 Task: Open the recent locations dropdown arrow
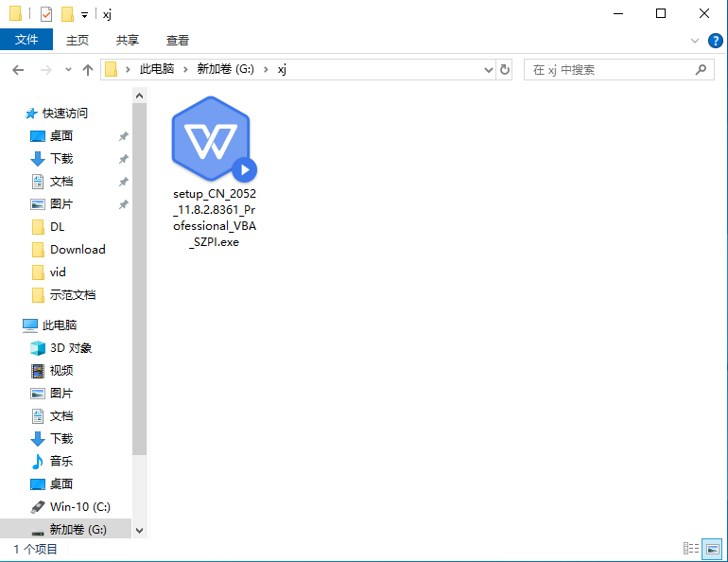click(68, 70)
